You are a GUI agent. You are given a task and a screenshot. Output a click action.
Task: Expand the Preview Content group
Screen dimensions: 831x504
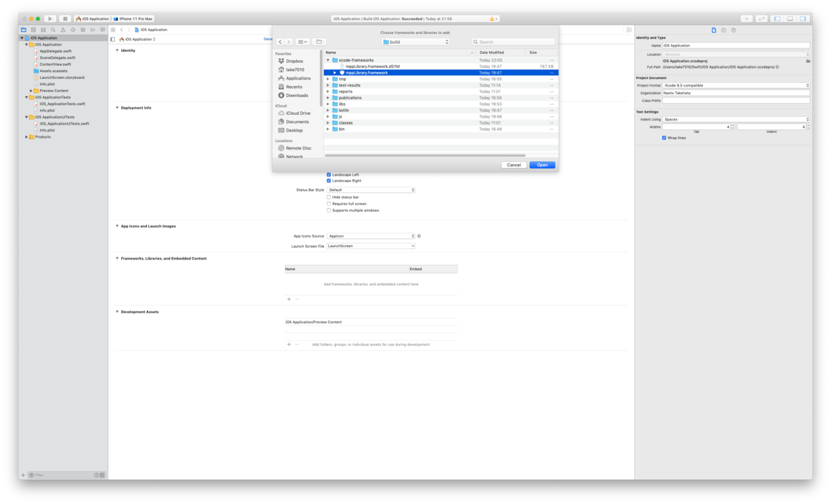click(x=31, y=91)
